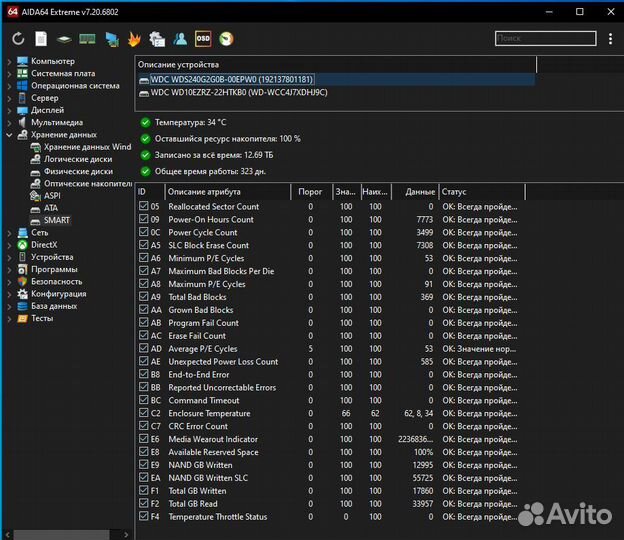This screenshot has height=540, width=624.
Task: Click the Refresh toolbar icon
Action: [18, 39]
